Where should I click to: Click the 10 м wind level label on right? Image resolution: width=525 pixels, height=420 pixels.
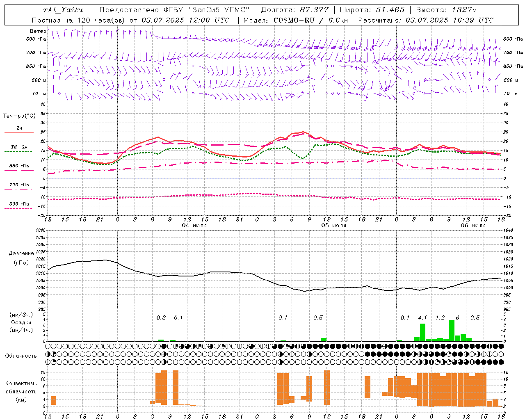(x=511, y=94)
